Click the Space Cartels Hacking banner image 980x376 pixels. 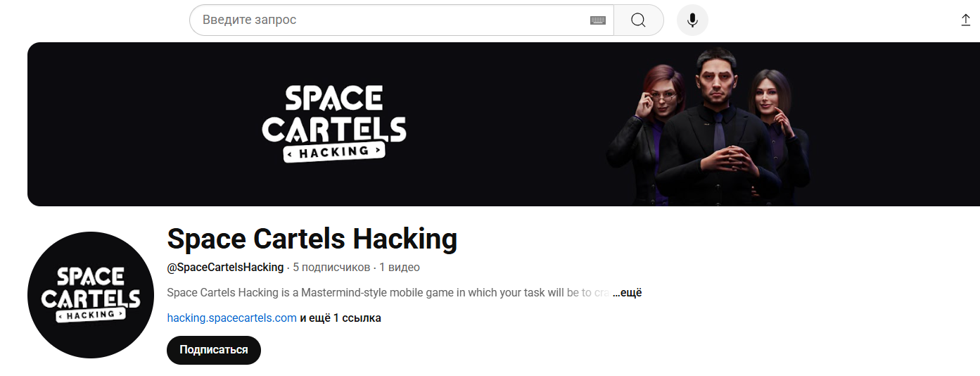504,124
